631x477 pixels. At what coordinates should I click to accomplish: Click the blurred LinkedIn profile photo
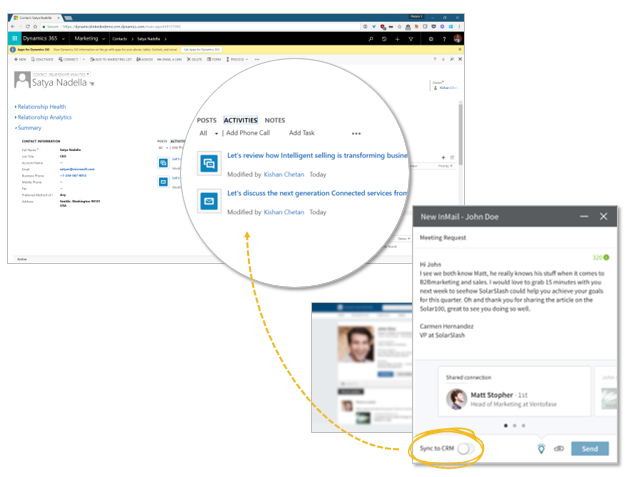point(356,344)
